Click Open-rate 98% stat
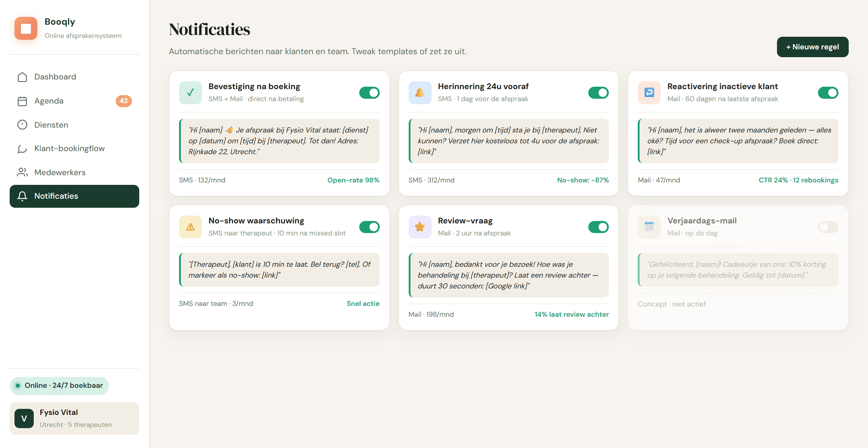 [353, 180]
